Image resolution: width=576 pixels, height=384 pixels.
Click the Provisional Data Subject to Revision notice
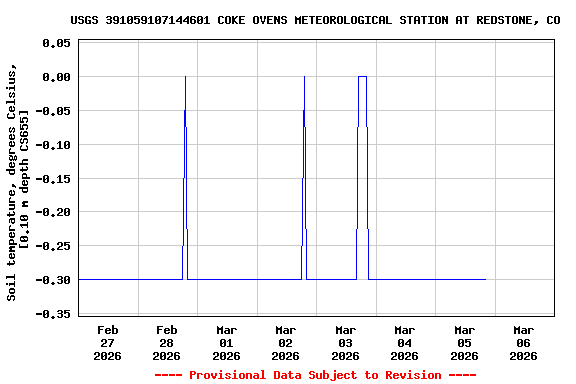(x=315, y=375)
